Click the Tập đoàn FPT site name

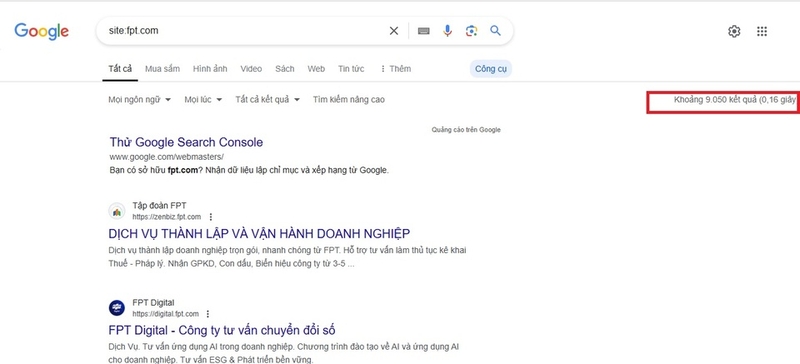159,206
